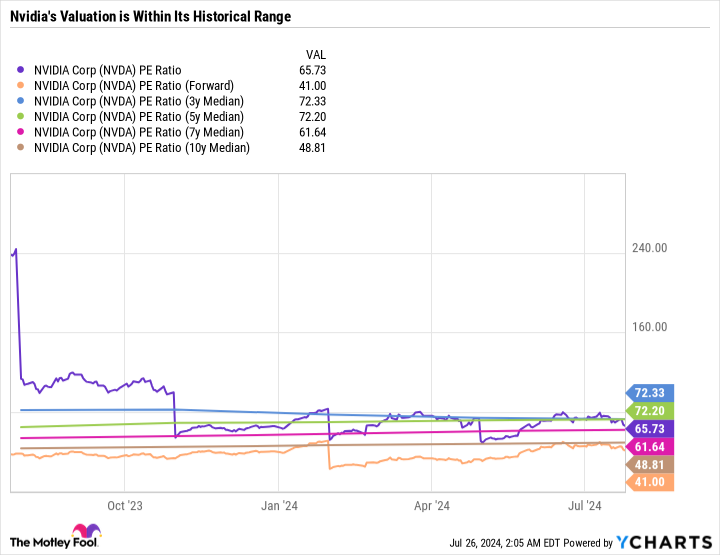Click the brown 10y Median legend dot
The height and width of the screenshot is (555, 720).
click(x=20, y=148)
